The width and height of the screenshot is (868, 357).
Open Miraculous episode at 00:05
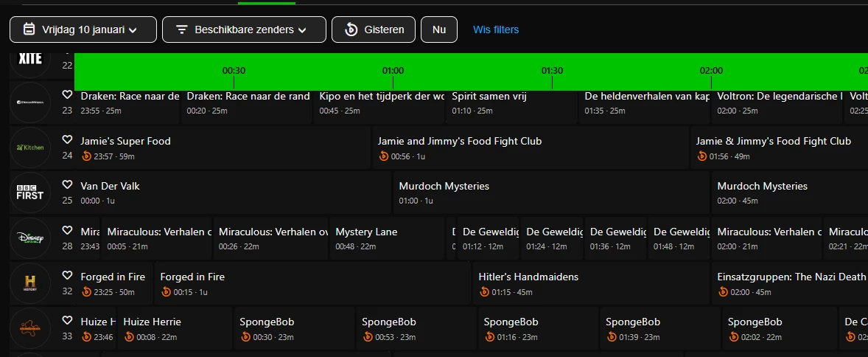[x=157, y=238]
